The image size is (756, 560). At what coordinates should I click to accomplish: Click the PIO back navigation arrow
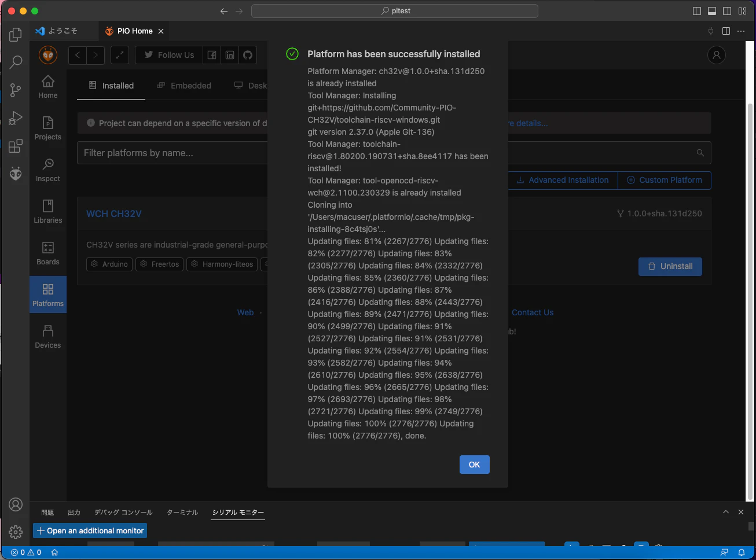point(78,55)
